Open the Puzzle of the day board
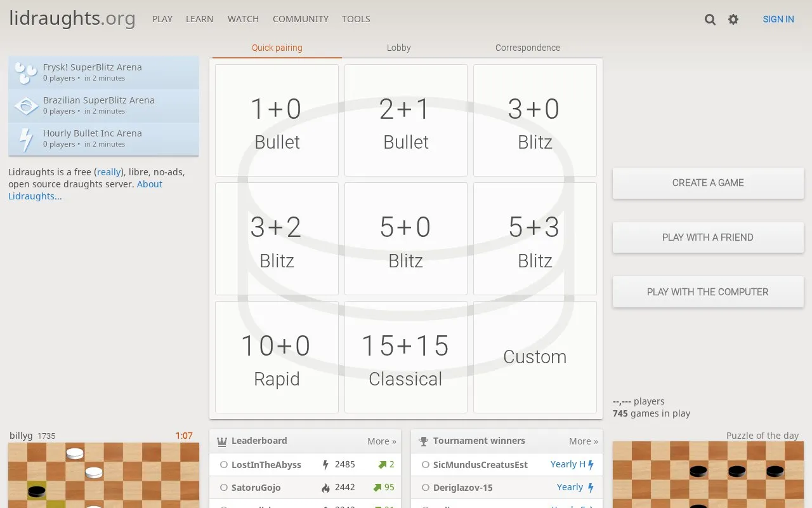Viewport: 812px width, 508px height. pos(708,475)
